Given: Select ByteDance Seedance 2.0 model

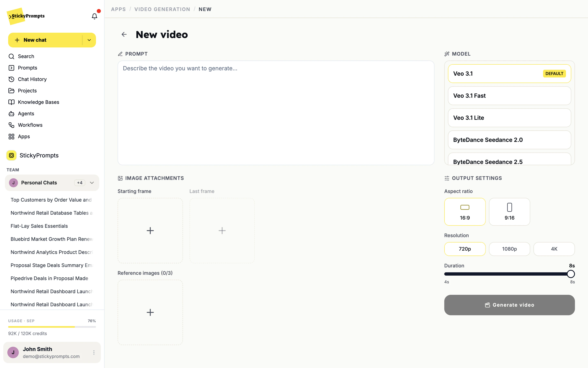Looking at the screenshot, I should click(510, 140).
